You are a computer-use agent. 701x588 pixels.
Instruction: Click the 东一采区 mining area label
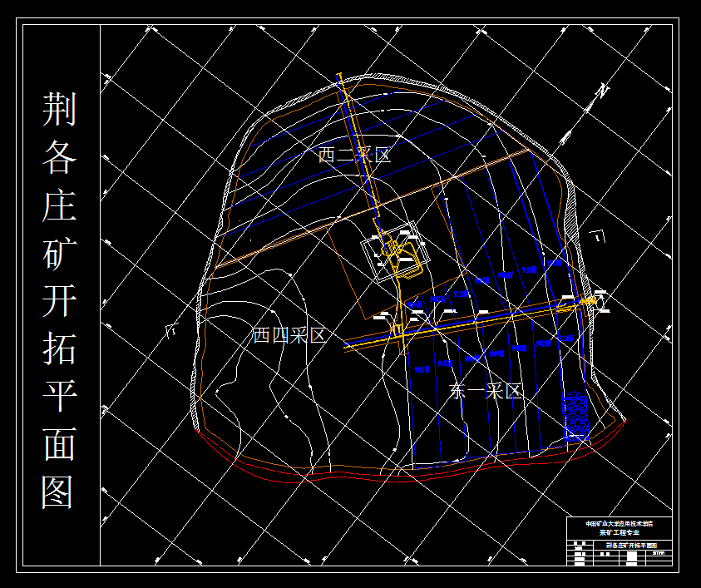point(486,391)
